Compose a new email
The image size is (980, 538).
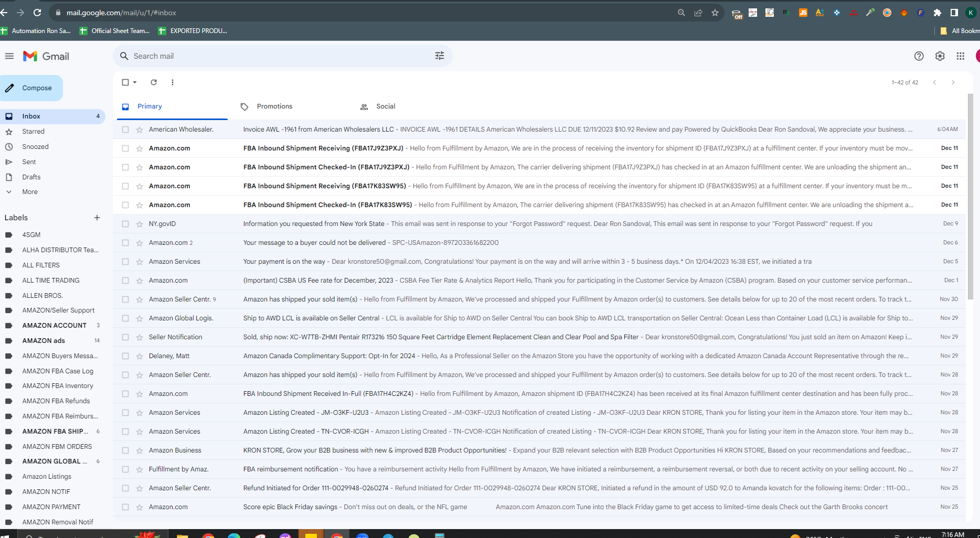31,88
